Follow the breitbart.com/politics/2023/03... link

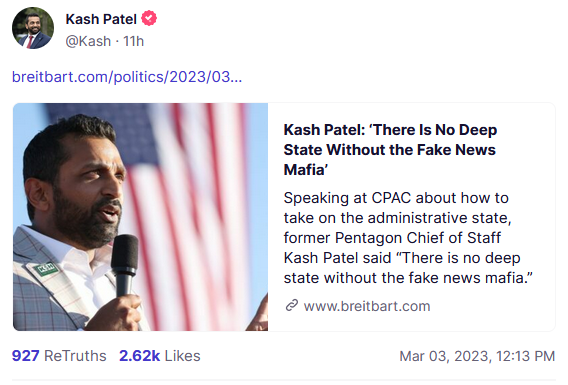(x=127, y=77)
